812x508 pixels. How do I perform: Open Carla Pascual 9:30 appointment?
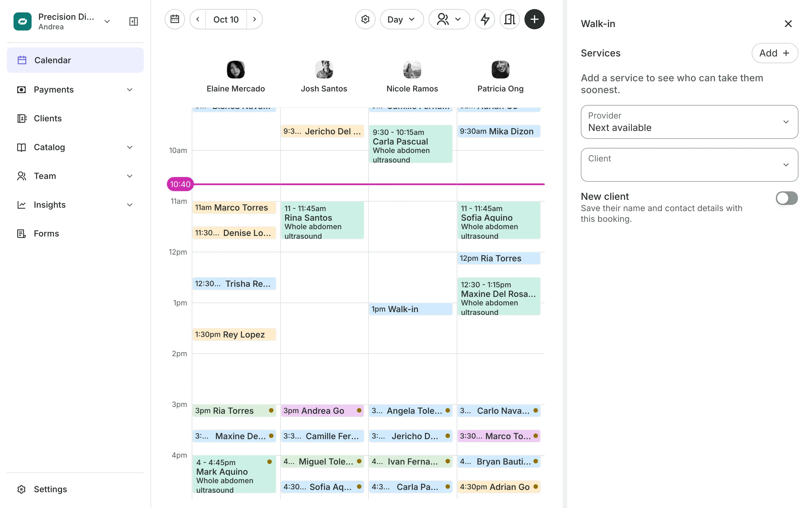click(411, 144)
